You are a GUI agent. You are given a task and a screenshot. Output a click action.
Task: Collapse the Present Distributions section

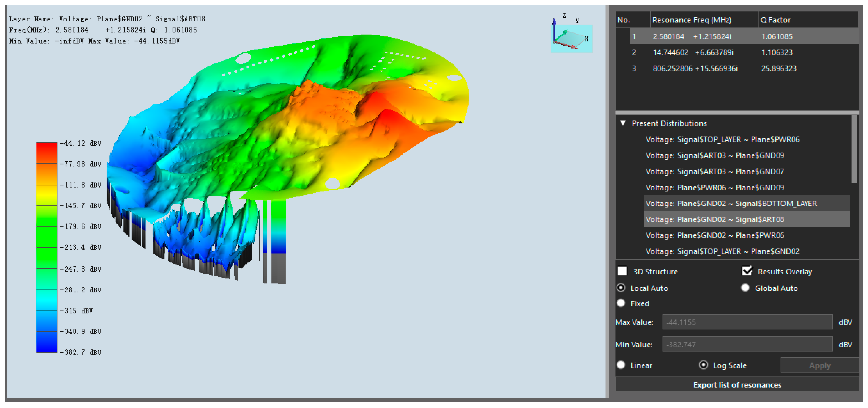click(x=623, y=123)
